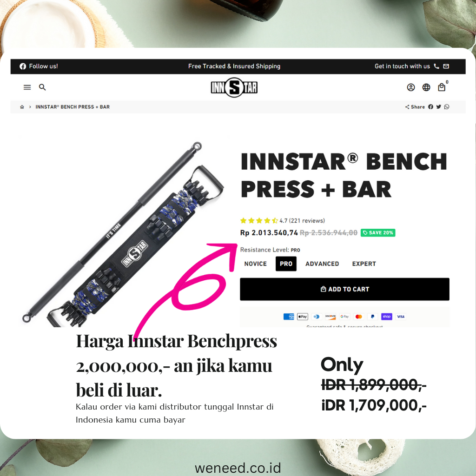Click the INNSTAR logo
476x476 pixels.
(x=234, y=88)
